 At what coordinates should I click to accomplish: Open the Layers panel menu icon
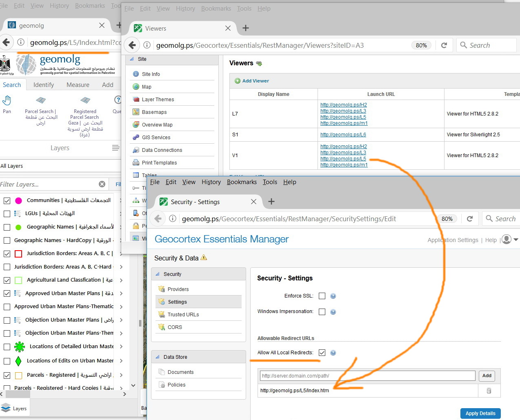coord(116,148)
